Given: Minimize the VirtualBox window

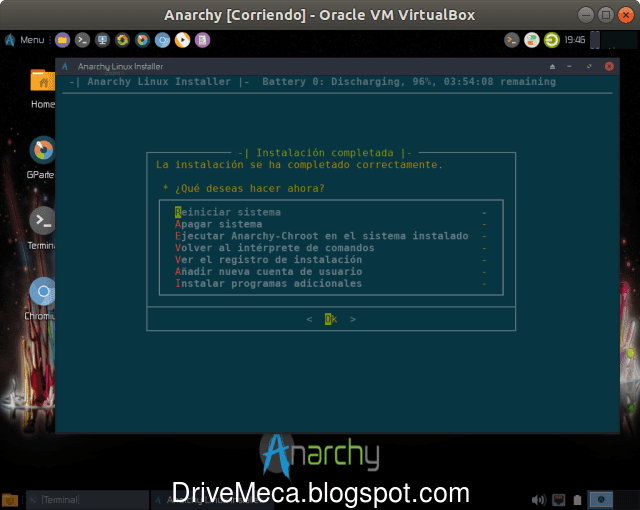Looking at the screenshot, I should [x=586, y=15].
